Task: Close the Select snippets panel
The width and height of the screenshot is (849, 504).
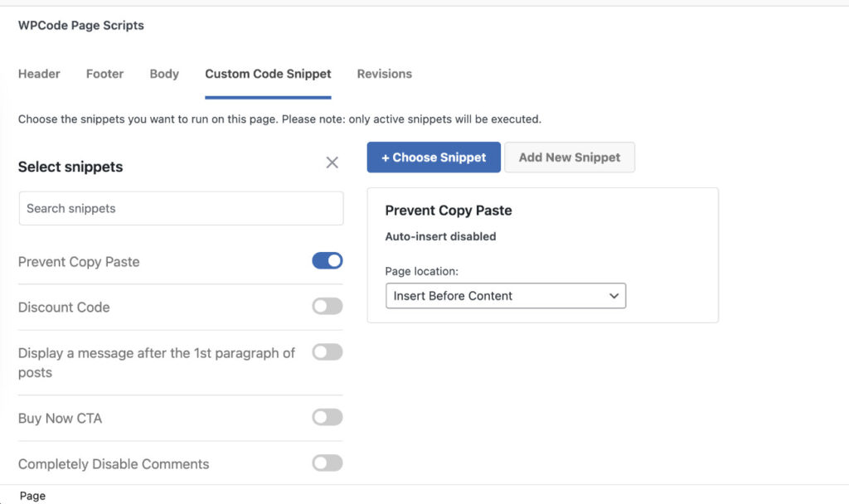Action: click(x=332, y=162)
